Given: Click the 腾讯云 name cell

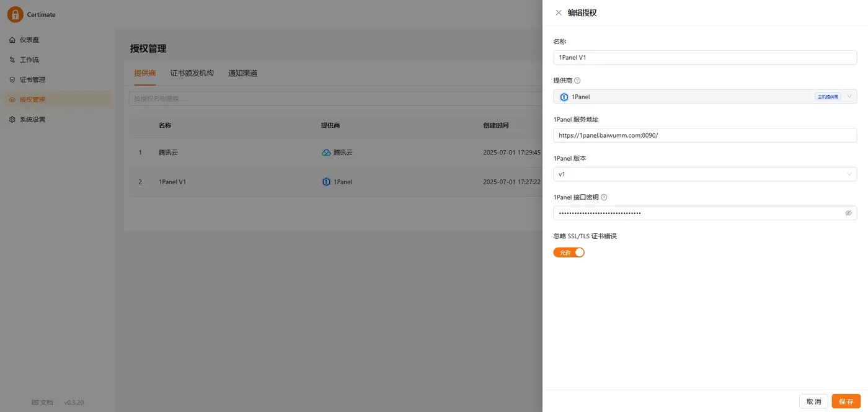Looking at the screenshot, I should click(x=168, y=152).
